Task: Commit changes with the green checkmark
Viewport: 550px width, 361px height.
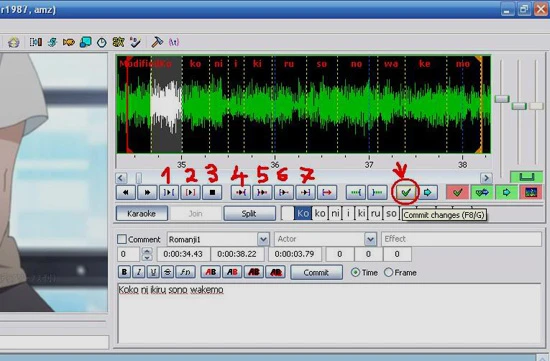Action: tap(406, 192)
